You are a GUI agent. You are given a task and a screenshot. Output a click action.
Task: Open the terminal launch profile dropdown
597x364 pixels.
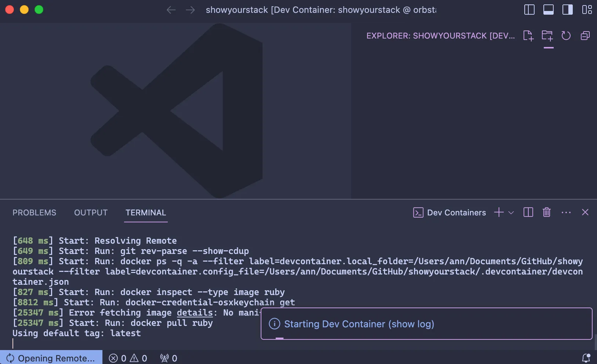tap(511, 212)
